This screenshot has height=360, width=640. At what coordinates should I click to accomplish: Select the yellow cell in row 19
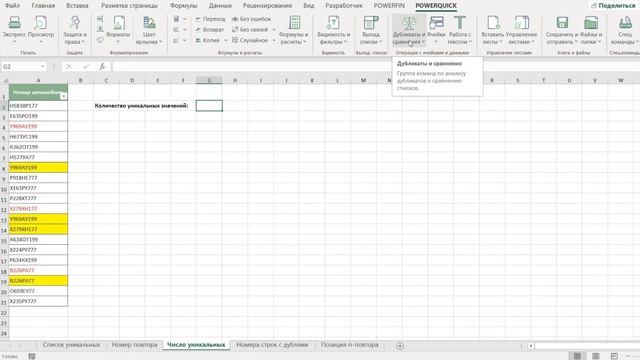(38, 280)
